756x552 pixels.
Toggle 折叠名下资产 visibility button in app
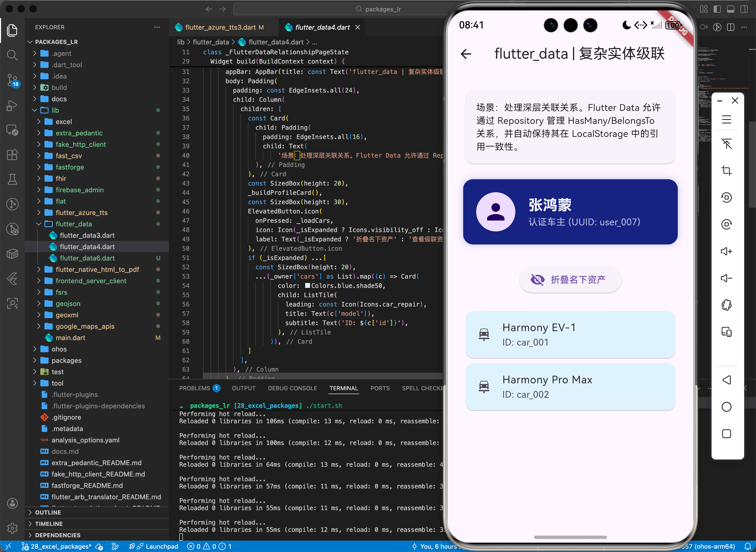pyautogui.click(x=570, y=280)
